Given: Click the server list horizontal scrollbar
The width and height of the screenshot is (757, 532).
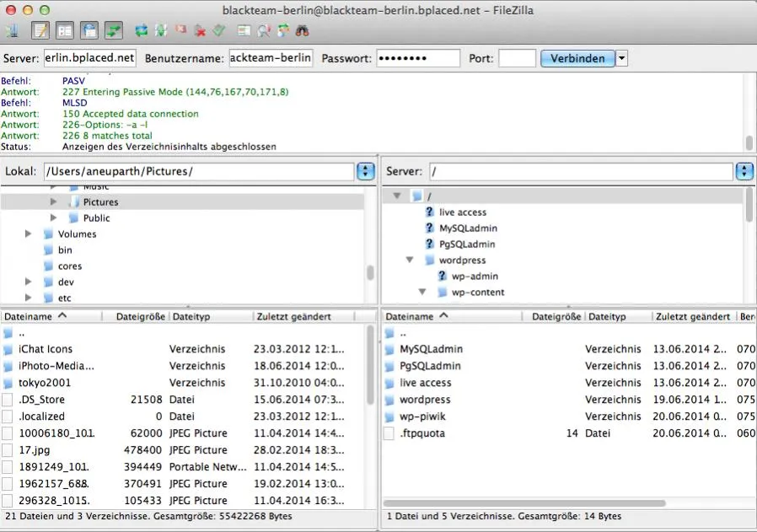Looking at the screenshot, I should (524, 503).
